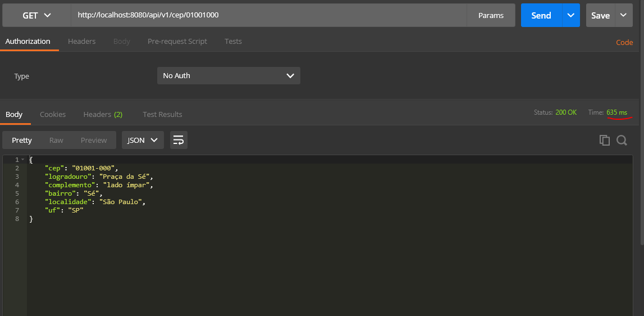The height and width of the screenshot is (316, 644).
Task: Open the GET method dropdown
Action: point(36,15)
